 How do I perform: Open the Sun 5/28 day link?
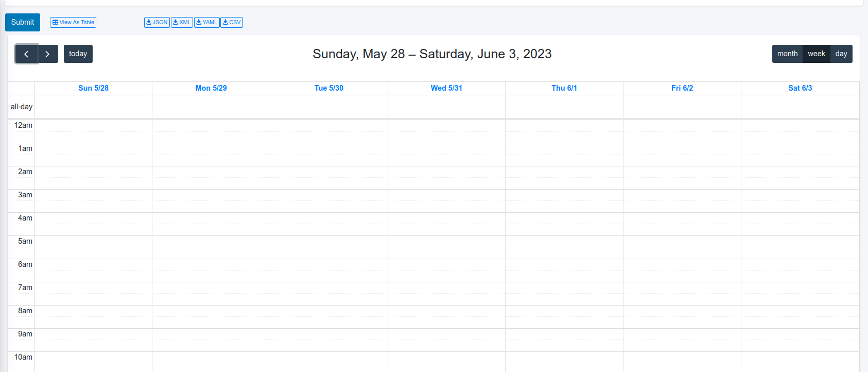[93, 88]
